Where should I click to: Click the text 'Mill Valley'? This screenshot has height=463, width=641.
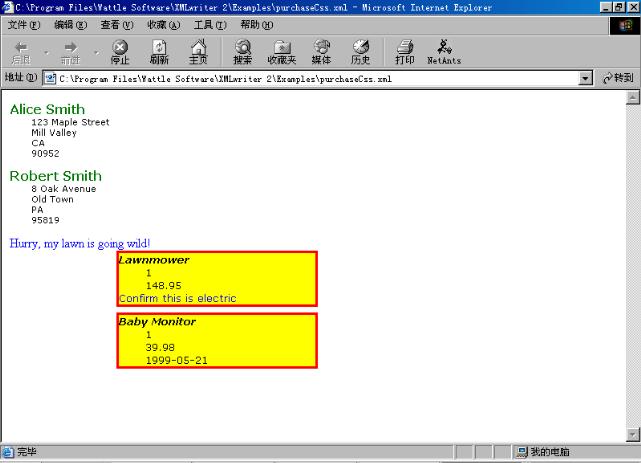tap(54, 133)
